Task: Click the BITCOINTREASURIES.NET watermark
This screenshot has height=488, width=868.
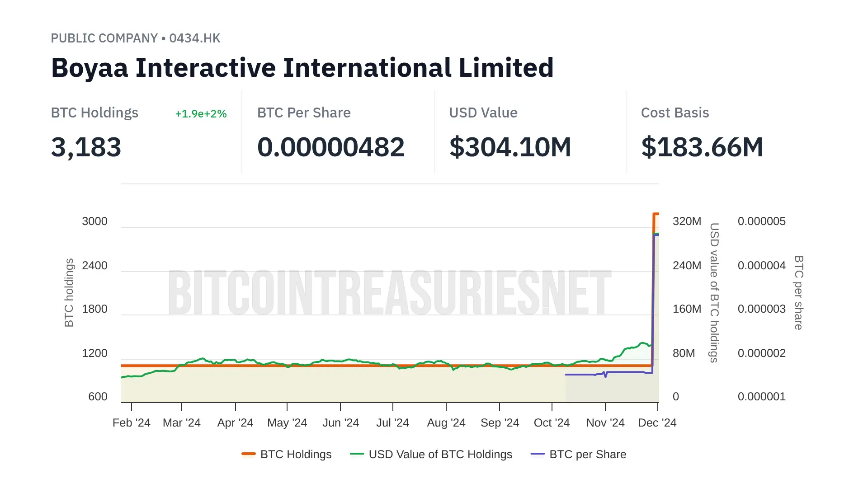Action: click(389, 293)
